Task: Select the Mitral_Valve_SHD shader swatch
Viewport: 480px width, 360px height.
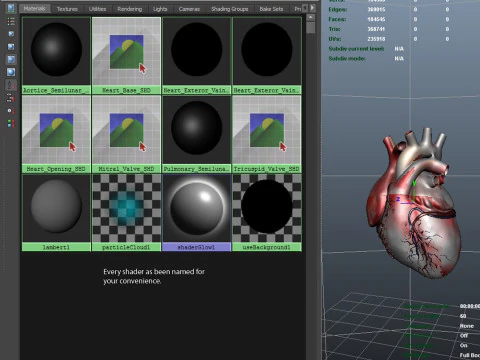Action: (x=126, y=134)
